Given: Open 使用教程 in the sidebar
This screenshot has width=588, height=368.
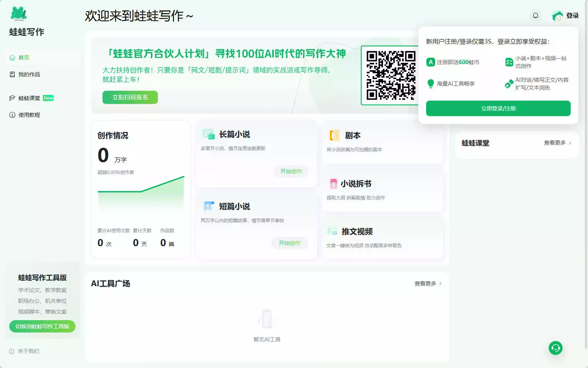Looking at the screenshot, I should coord(29,115).
